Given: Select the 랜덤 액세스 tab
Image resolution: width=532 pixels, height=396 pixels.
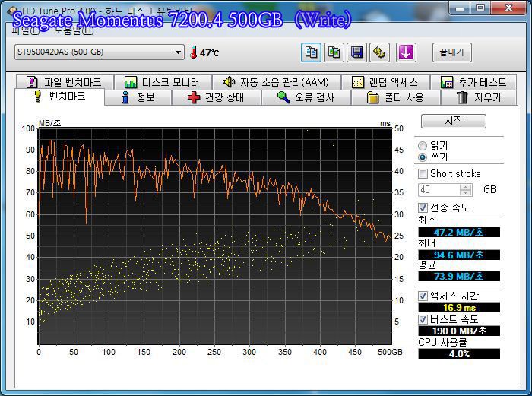Looking at the screenshot, I should (x=385, y=82).
